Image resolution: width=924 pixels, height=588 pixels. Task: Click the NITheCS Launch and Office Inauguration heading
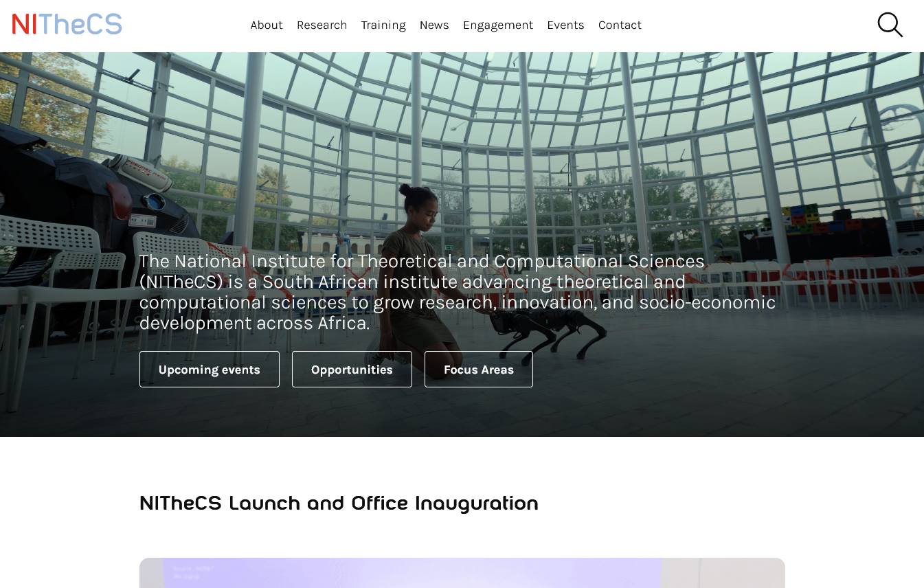[339, 504]
